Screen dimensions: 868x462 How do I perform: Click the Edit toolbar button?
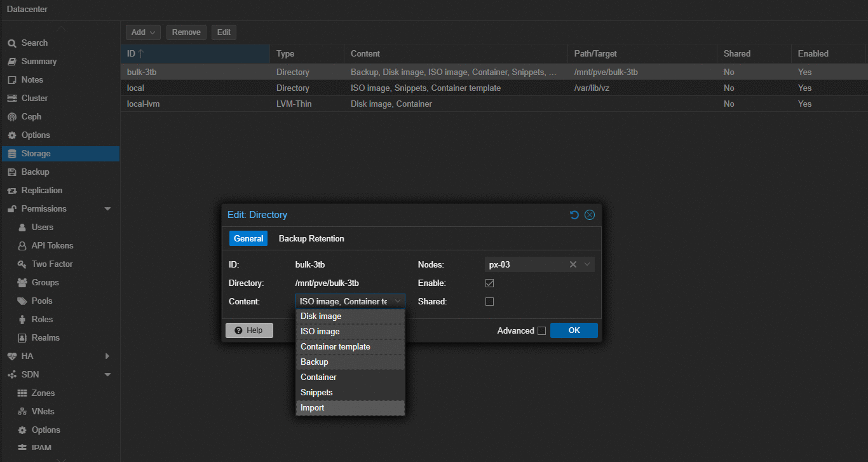(x=224, y=32)
